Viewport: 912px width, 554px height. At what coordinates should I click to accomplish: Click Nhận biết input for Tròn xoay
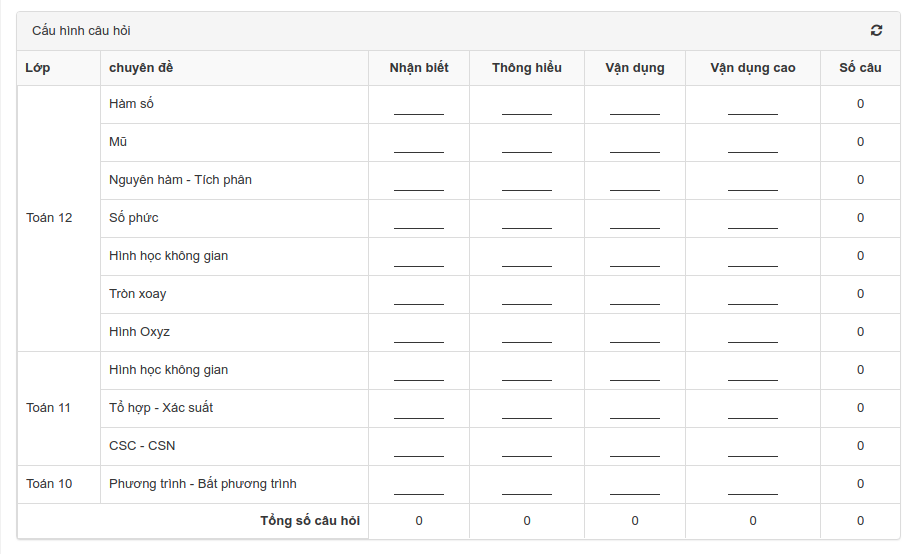point(419,296)
